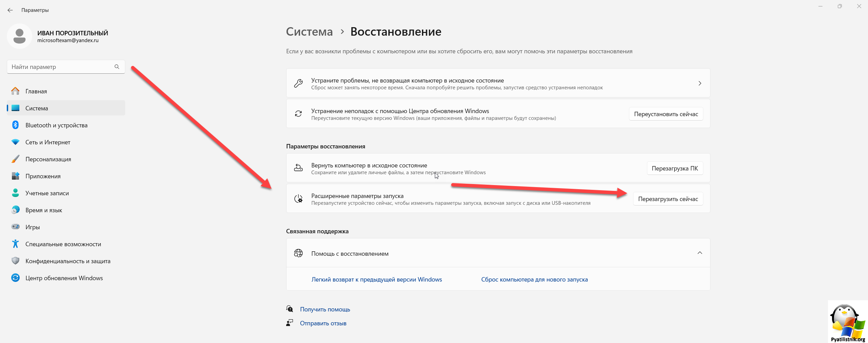868x343 pixels.
Task: Click the Конфиденциальность shield icon
Action: coord(15,261)
